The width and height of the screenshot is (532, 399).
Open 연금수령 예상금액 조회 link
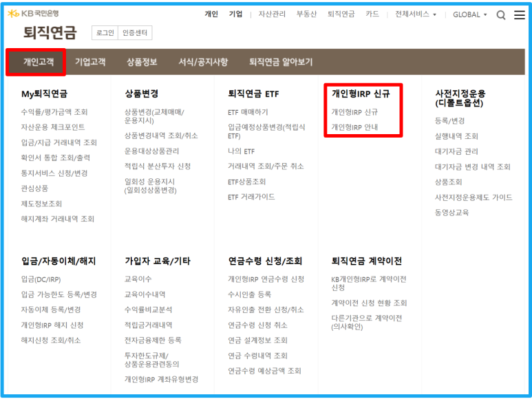pyautogui.click(x=265, y=371)
